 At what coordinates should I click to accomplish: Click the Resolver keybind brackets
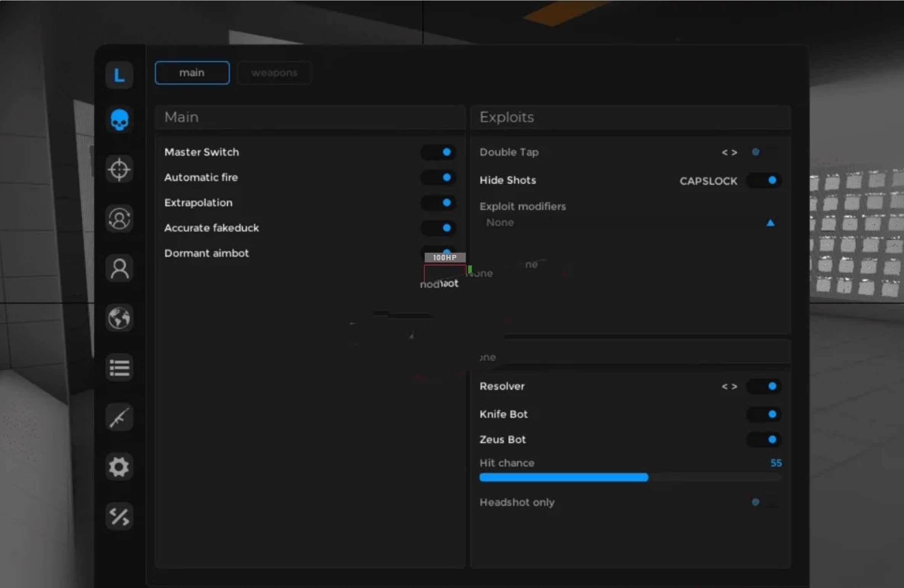point(729,387)
